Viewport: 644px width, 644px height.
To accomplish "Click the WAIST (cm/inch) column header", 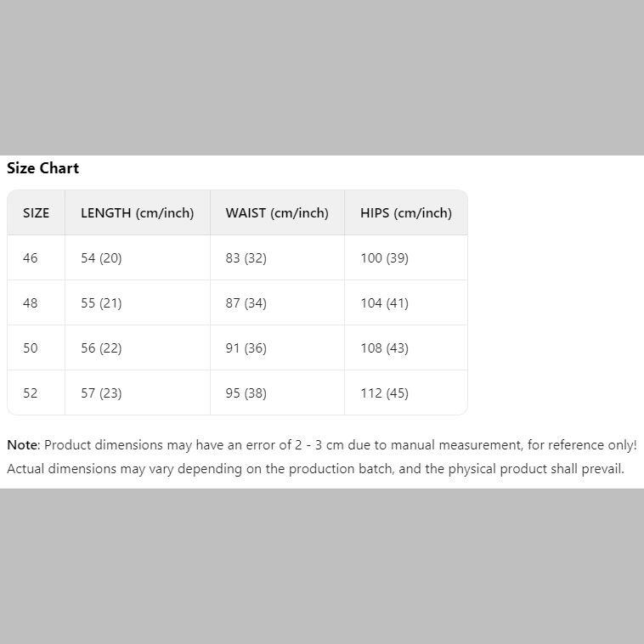I will [276, 213].
